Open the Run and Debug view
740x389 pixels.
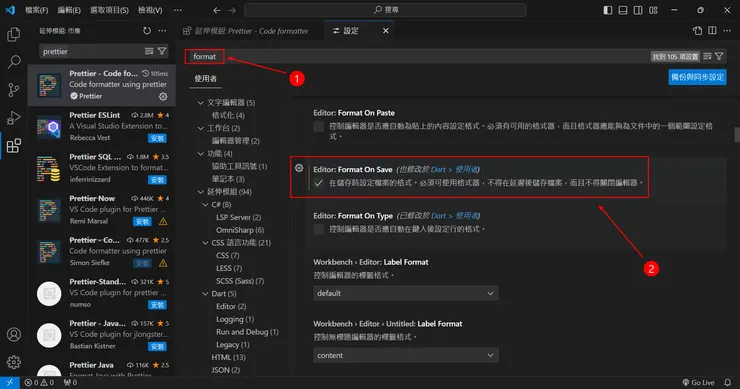click(x=14, y=118)
